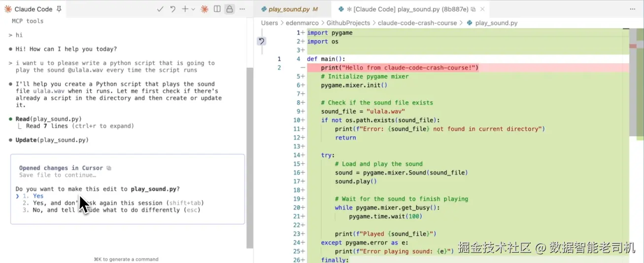Open the editor's more actions ellipsis
The width and height of the screenshot is (644, 263).
pos(633,9)
